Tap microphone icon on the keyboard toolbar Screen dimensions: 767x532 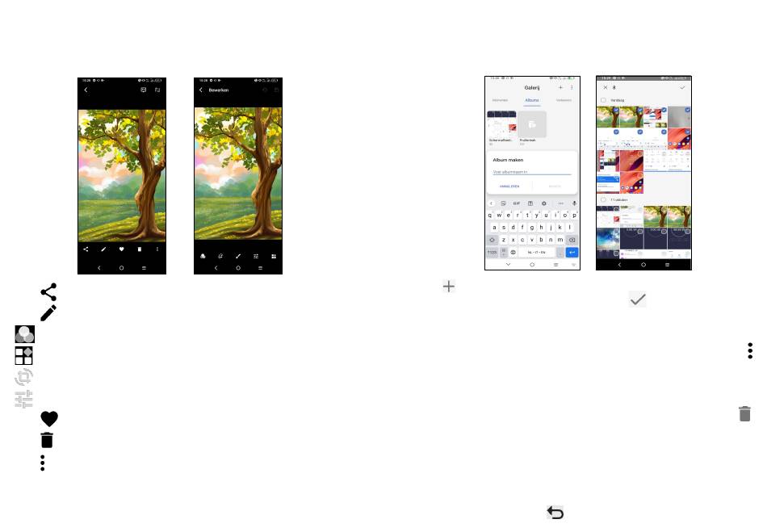click(574, 203)
